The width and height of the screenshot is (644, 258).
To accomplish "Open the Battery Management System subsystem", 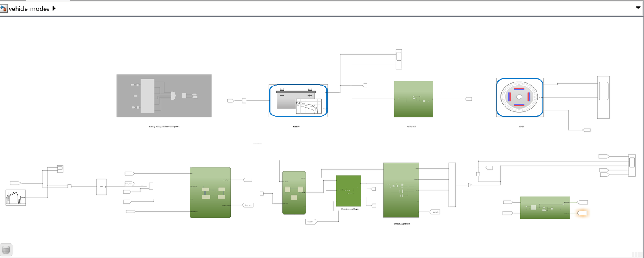I will point(164,96).
